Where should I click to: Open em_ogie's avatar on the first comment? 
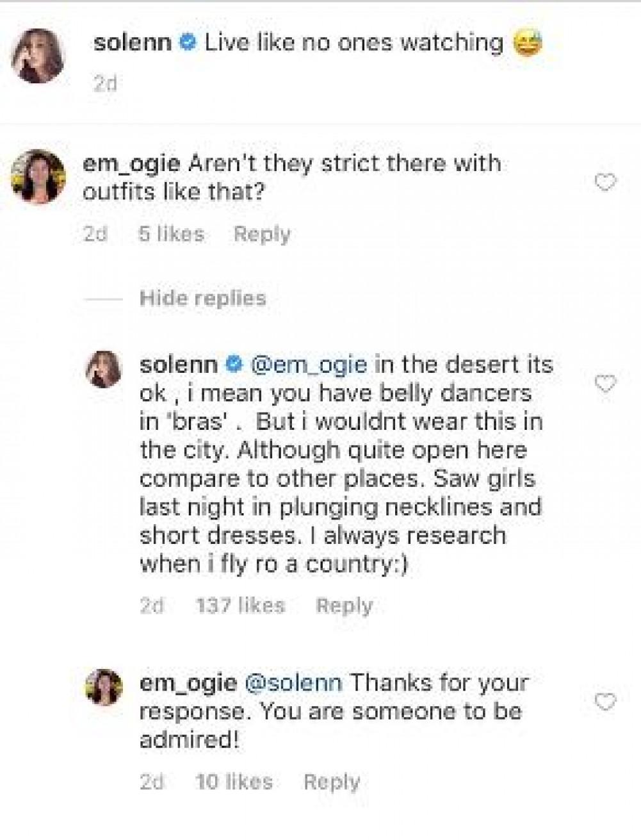pyautogui.click(x=39, y=176)
